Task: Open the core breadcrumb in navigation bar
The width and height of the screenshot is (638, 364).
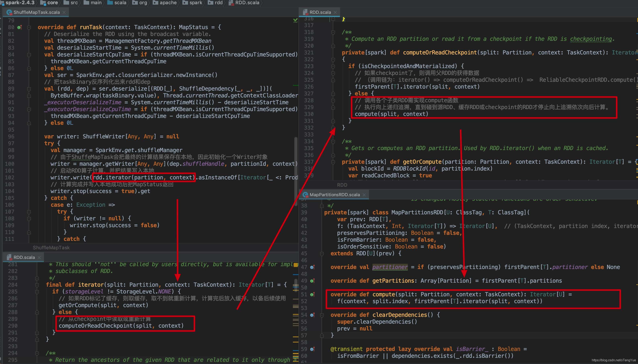Action: [x=52, y=3]
